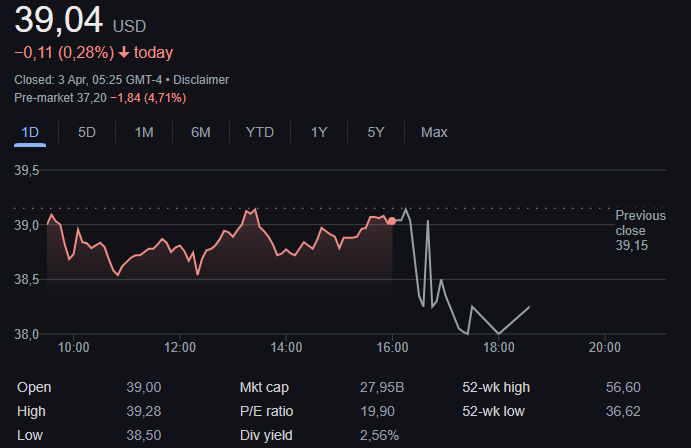Click the Open value 39,00

144,387
